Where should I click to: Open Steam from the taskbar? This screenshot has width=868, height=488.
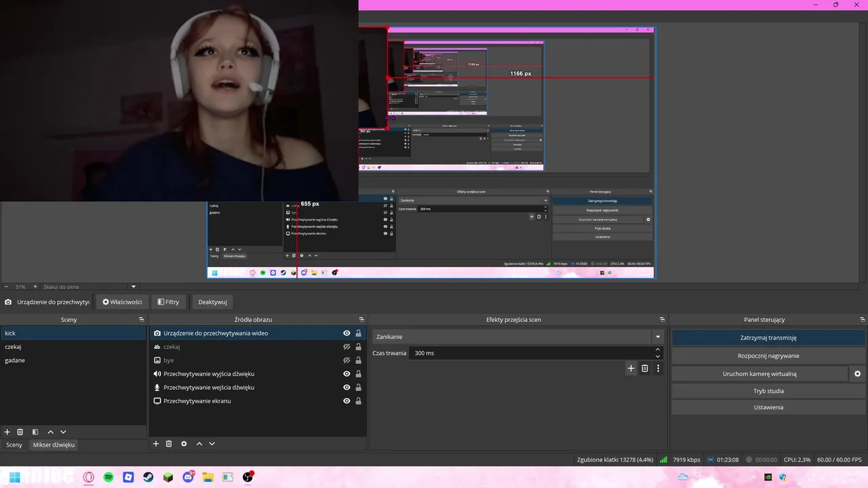[x=148, y=477]
